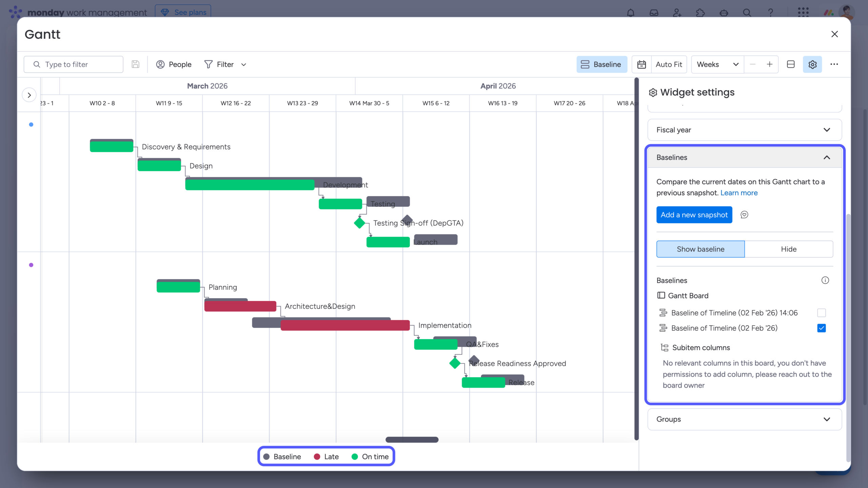
Task: Switch baseline visibility to Hide
Action: pos(789,249)
